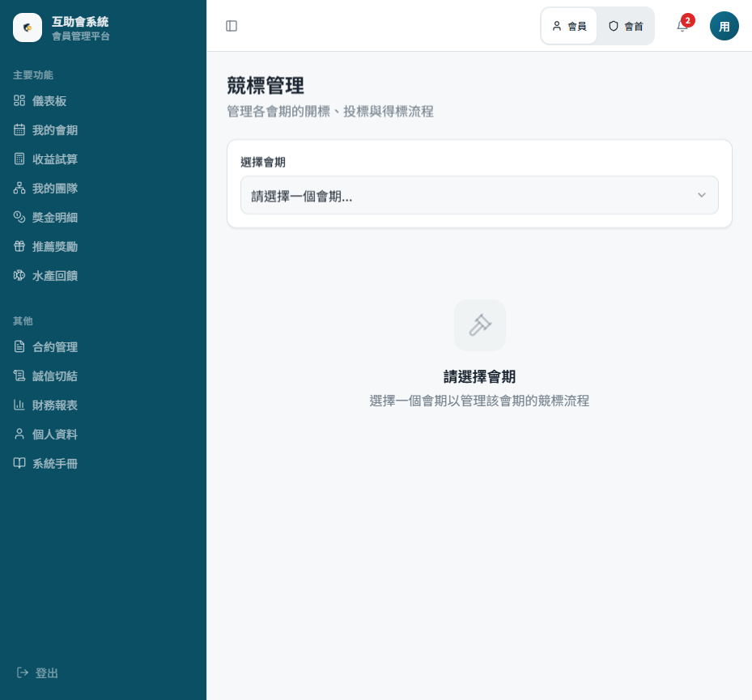
Task: Click the chevron in the 選擇會期 dropdown
Action: click(701, 195)
